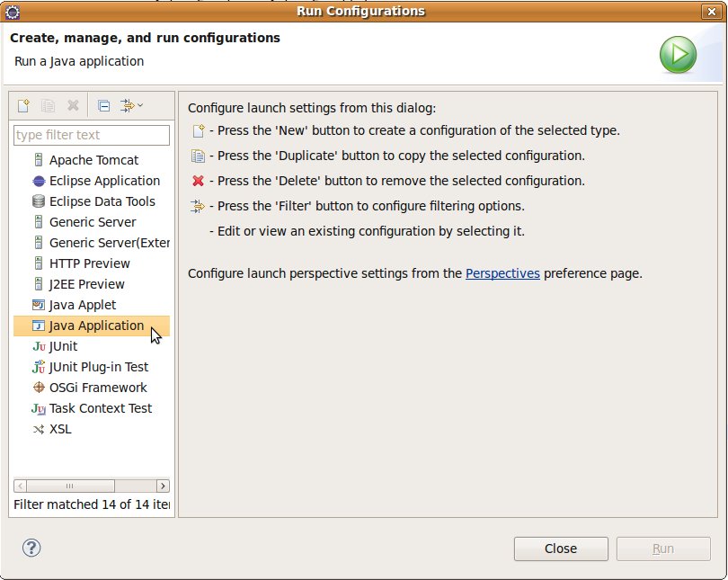The width and height of the screenshot is (728, 580).
Task: Select the JUnit icon in list
Action: click(39, 346)
